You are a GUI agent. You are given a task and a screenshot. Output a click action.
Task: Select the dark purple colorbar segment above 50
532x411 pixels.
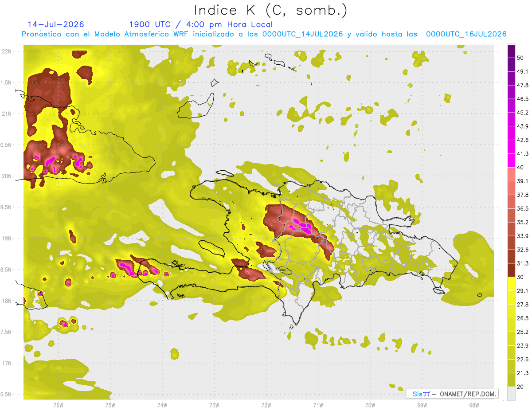pos(511,51)
